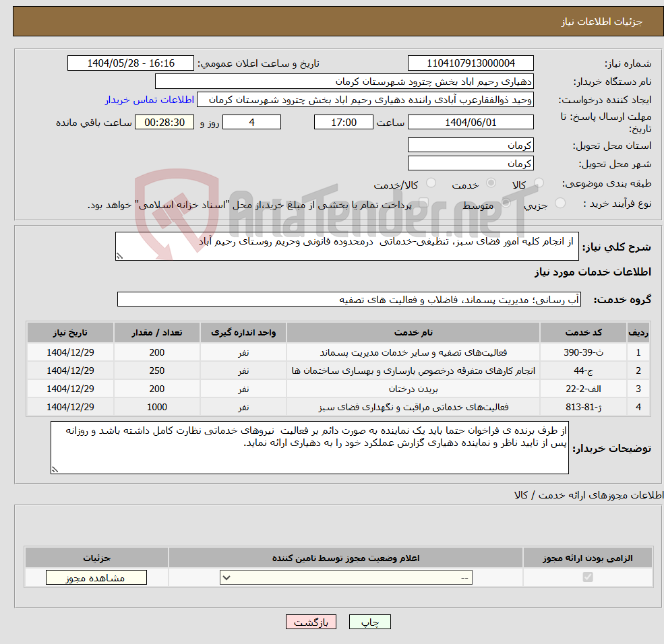The height and width of the screenshot is (644, 664).
Task: Click service code ث-39-390
Action: pyautogui.click(x=583, y=352)
